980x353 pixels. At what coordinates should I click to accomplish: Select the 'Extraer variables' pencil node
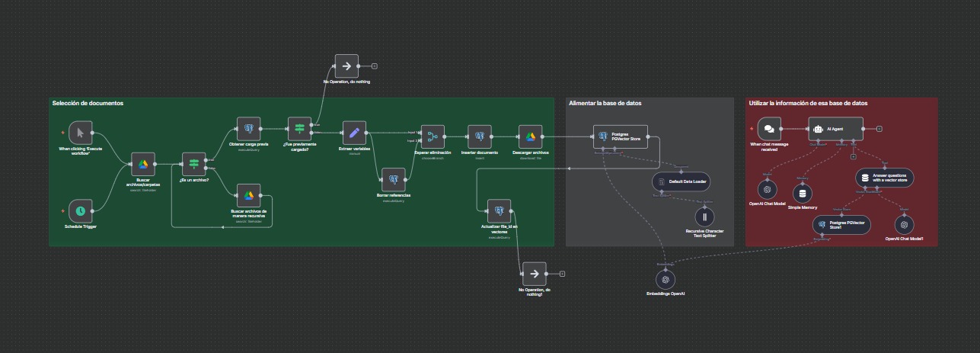point(354,133)
